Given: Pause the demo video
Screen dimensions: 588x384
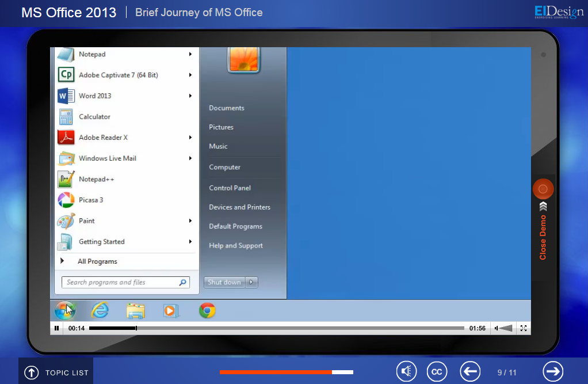Looking at the screenshot, I should click(56, 328).
